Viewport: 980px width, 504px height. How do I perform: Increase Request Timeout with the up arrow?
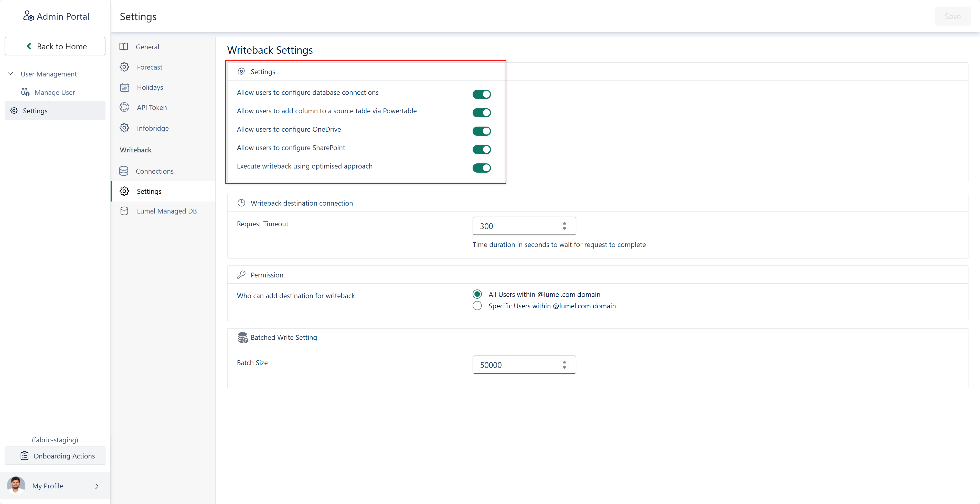click(x=564, y=223)
